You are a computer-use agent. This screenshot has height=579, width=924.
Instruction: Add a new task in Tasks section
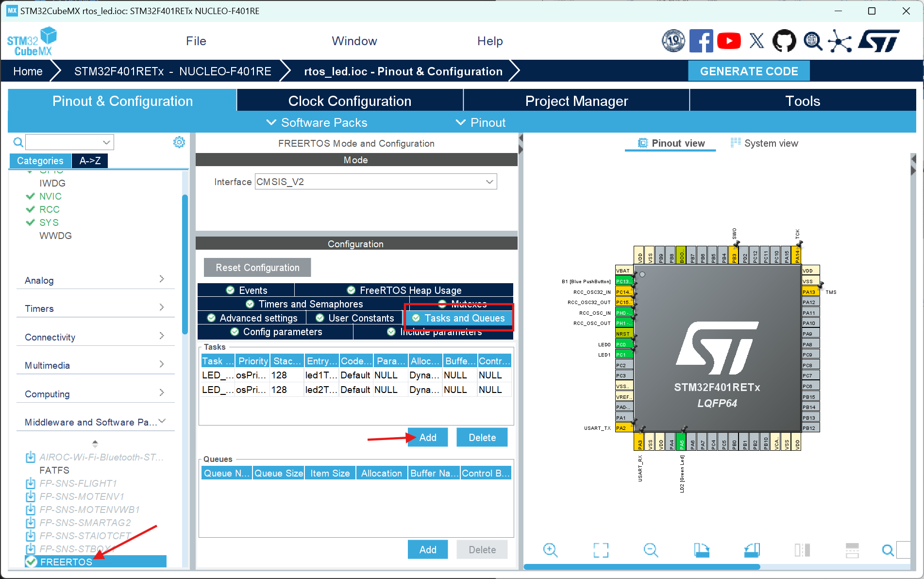click(428, 438)
